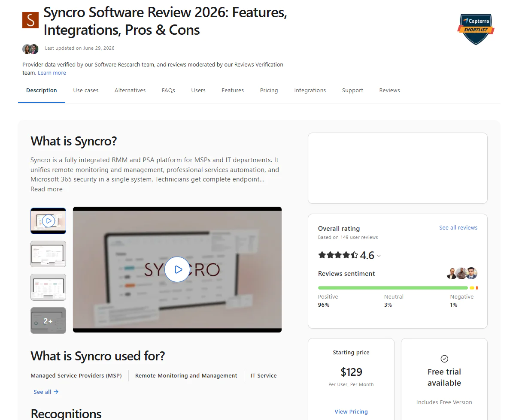Click the free trial checkmark icon
Screen dimensions: 522x420
click(444, 359)
